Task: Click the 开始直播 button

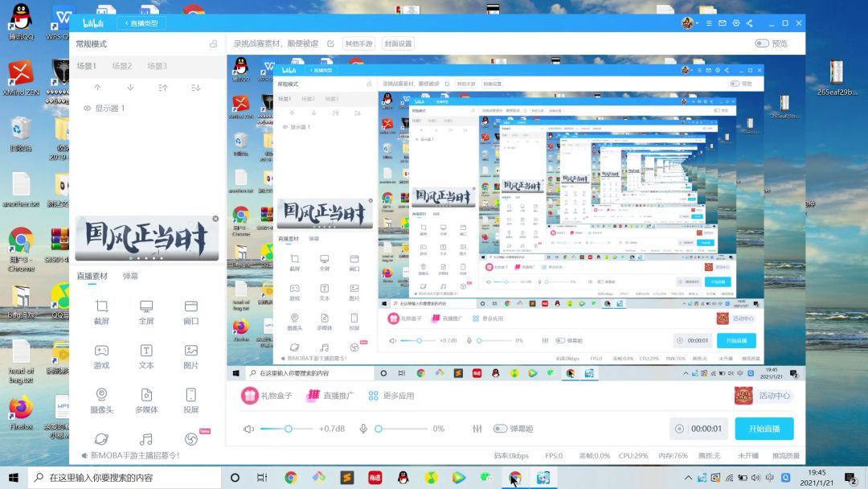Action: (x=764, y=429)
